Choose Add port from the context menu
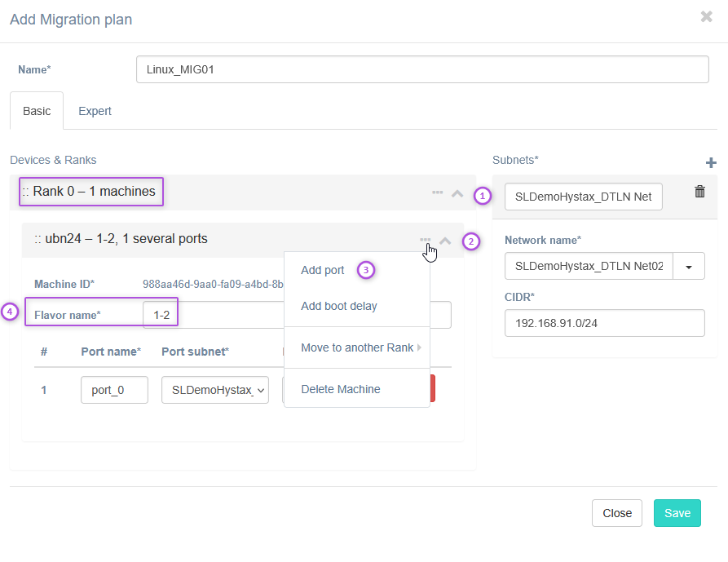This screenshot has height=562, width=728. pyautogui.click(x=323, y=270)
